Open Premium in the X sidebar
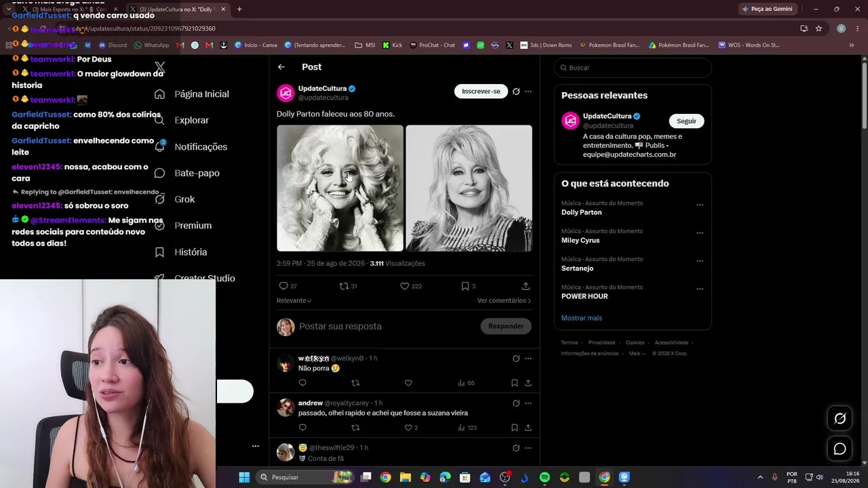The height and width of the screenshot is (488, 868). coord(193,226)
